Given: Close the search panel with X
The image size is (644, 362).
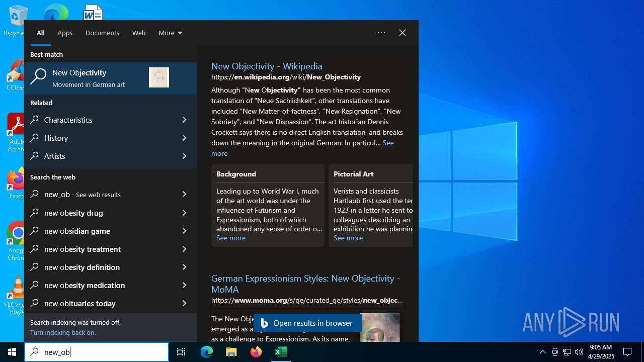Looking at the screenshot, I should point(403,33).
